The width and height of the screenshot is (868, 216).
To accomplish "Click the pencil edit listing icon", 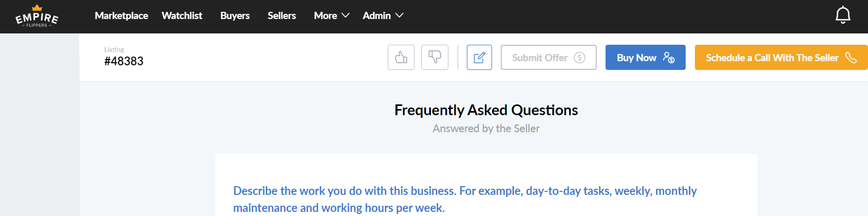I will click(x=479, y=58).
